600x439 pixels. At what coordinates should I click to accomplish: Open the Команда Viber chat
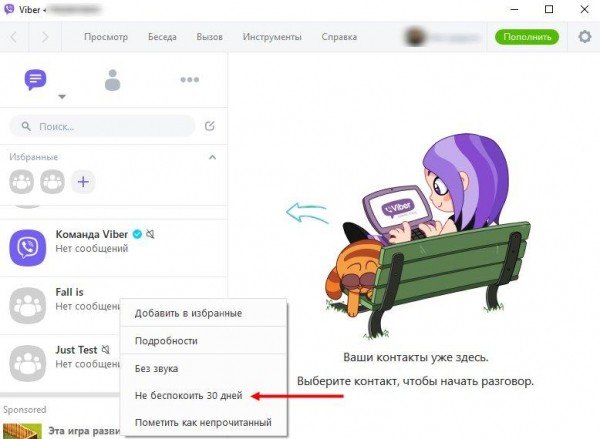click(114, 248)
